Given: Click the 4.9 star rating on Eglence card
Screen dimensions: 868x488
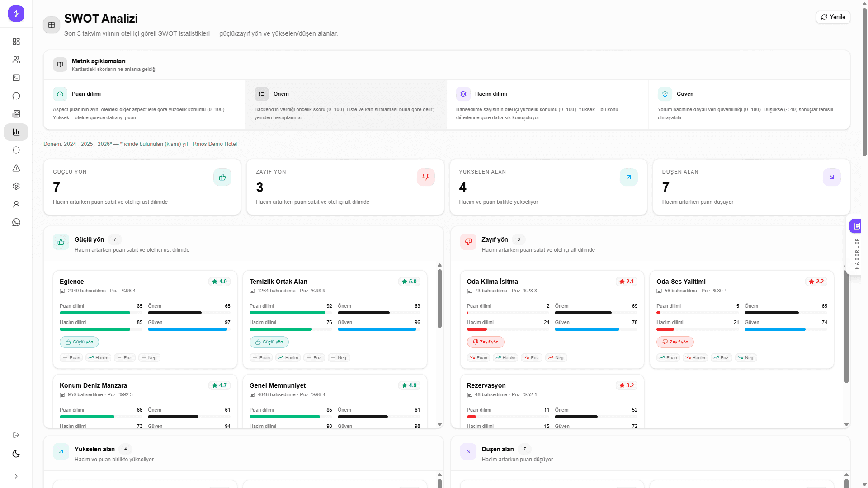Looking at the screenshot, I should (220, 282).
